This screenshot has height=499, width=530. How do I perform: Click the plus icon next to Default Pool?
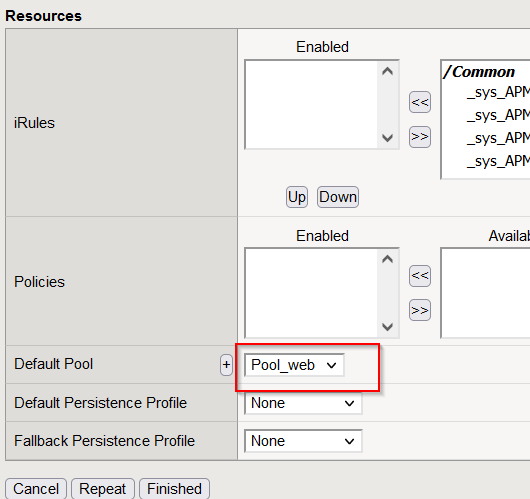coord(226,365)
